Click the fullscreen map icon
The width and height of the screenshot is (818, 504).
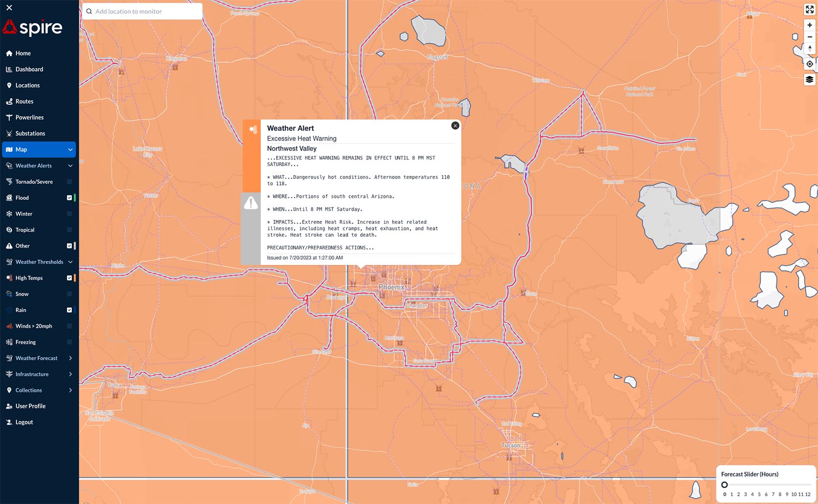click(809, 10)
